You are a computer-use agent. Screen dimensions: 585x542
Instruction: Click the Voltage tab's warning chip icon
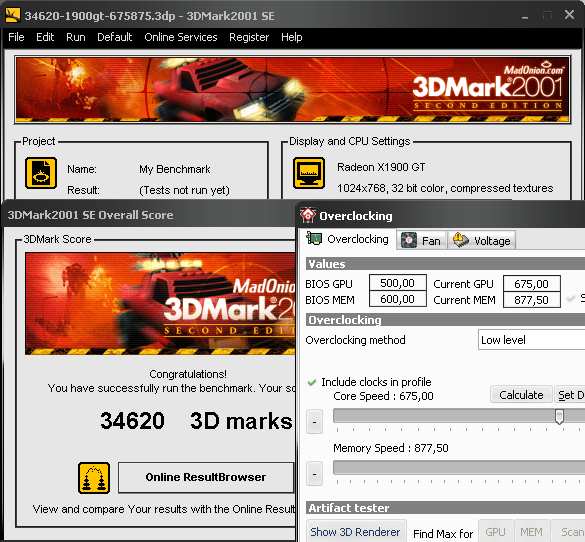[461, 240]
